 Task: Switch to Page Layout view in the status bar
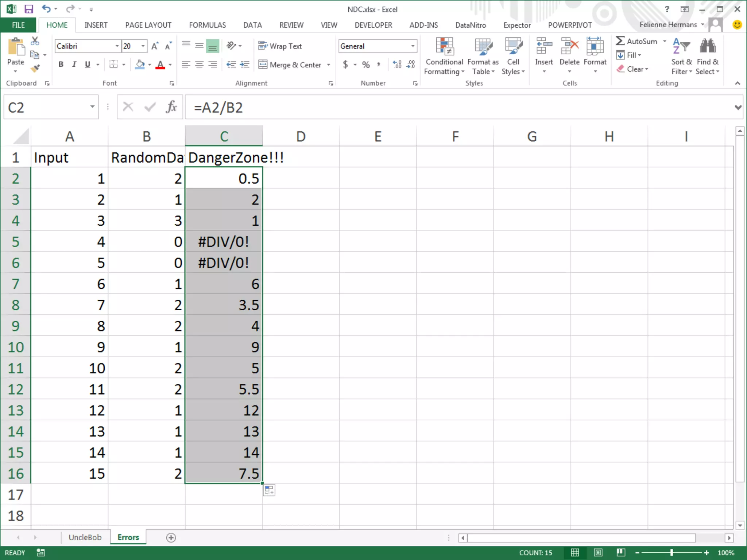598,553
